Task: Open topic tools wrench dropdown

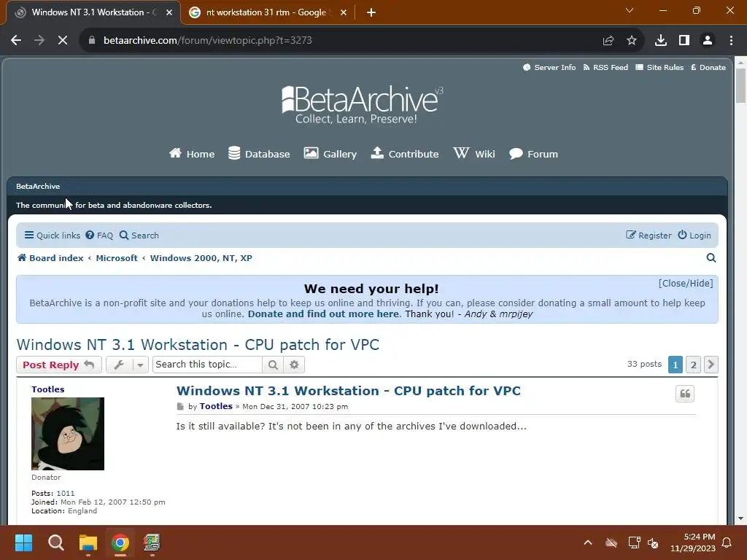Action: click(x=127, y=365)
